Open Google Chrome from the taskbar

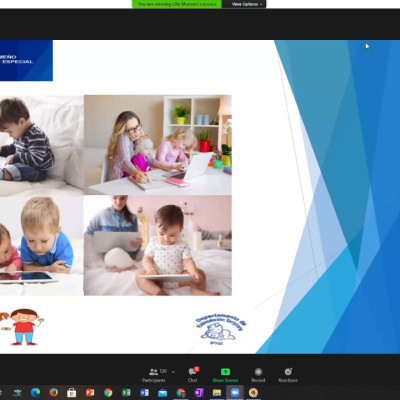[x=108, y=393]
